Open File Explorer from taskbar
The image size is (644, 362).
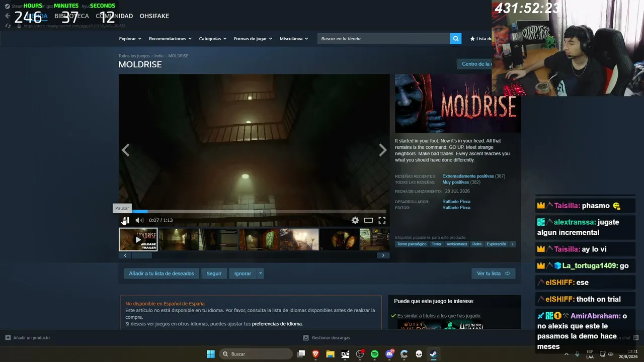[x=331, y=354]
